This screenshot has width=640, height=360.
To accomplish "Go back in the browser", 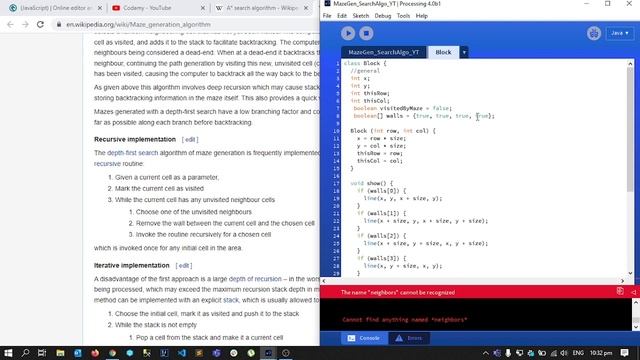I will [x=10, y=24].
